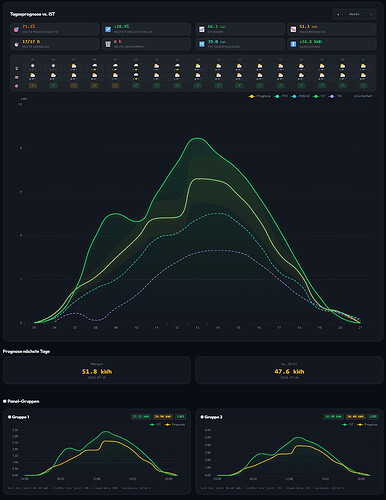386x500 pixels.
Task: Click the deviation icon beside +14.8 kWh
Action: tap(293, 44)
